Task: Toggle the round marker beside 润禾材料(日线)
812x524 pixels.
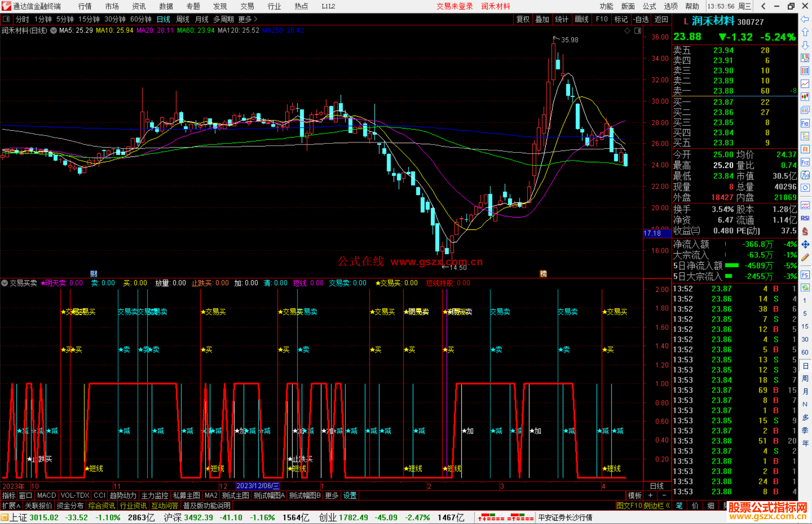Action: point(54,30)
